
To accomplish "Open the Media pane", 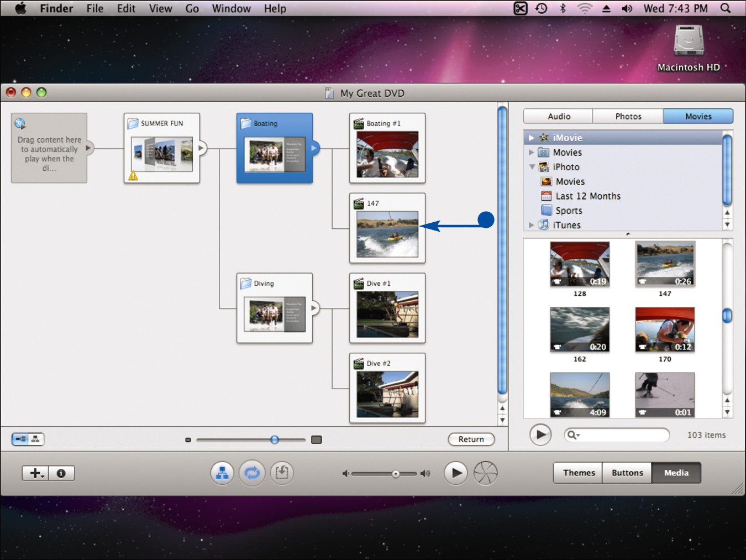I will (x=676, y=473).
